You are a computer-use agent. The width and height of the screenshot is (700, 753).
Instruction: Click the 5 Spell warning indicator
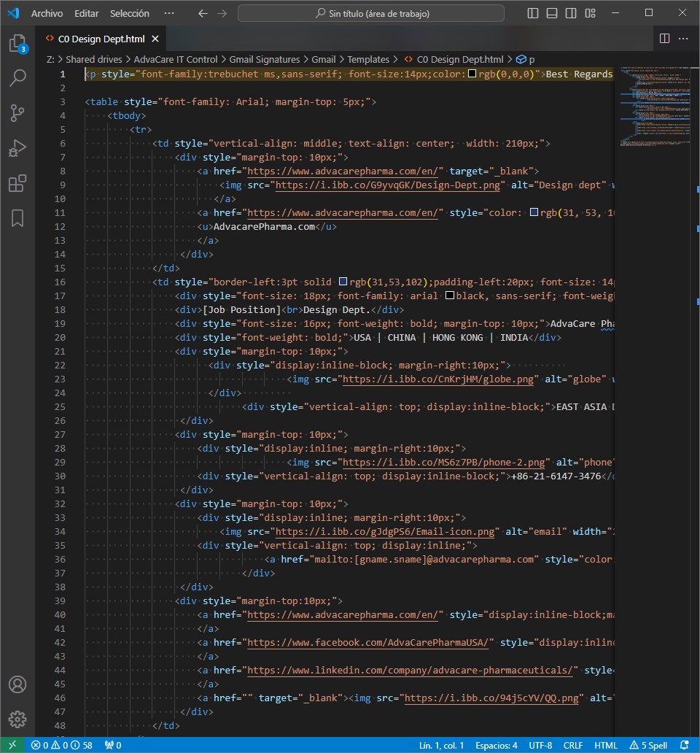click(649, 745)
